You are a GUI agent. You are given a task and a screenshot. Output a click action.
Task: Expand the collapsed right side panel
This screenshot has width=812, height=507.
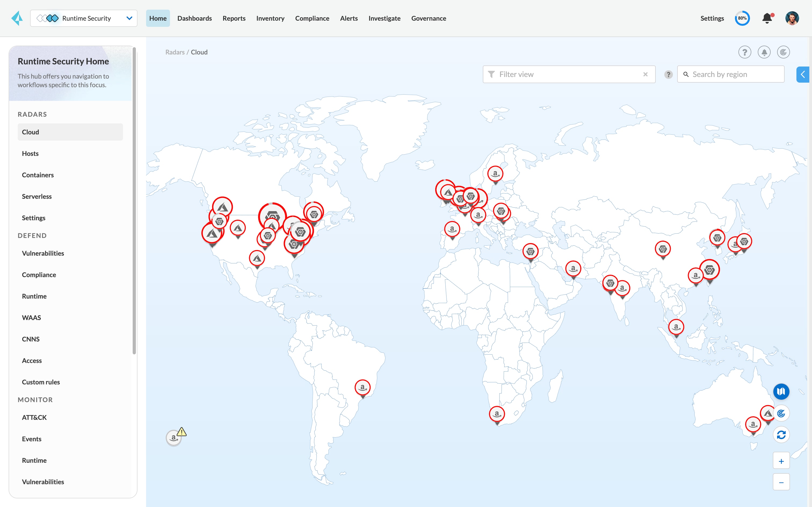pyautogui.click(x=803, y=75)
